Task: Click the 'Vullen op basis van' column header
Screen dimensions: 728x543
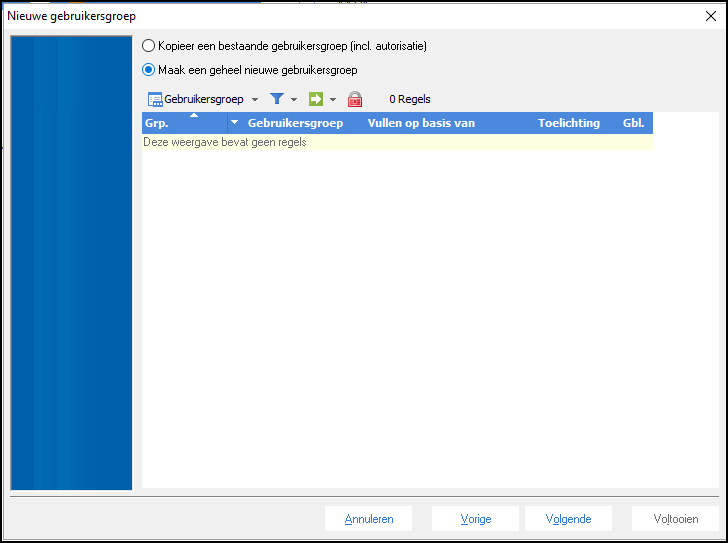Action: click(x=421, y=124)
